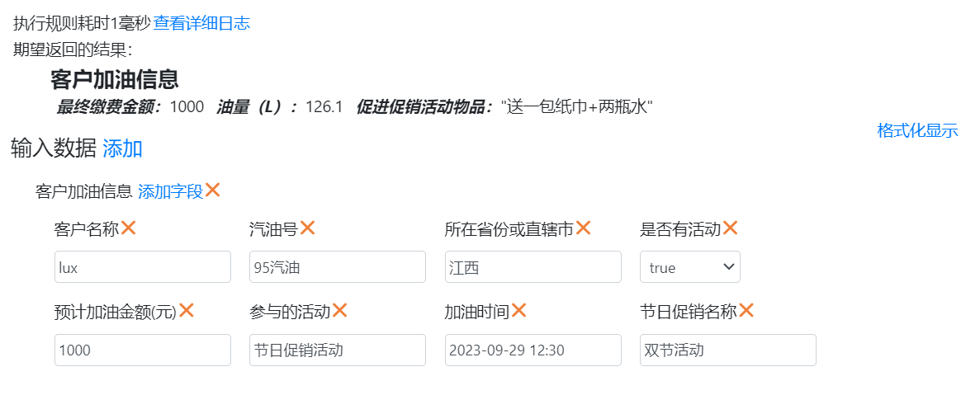
Task: Click the 汽油号 input with 95汽油
Action: (x=338, y=267)
